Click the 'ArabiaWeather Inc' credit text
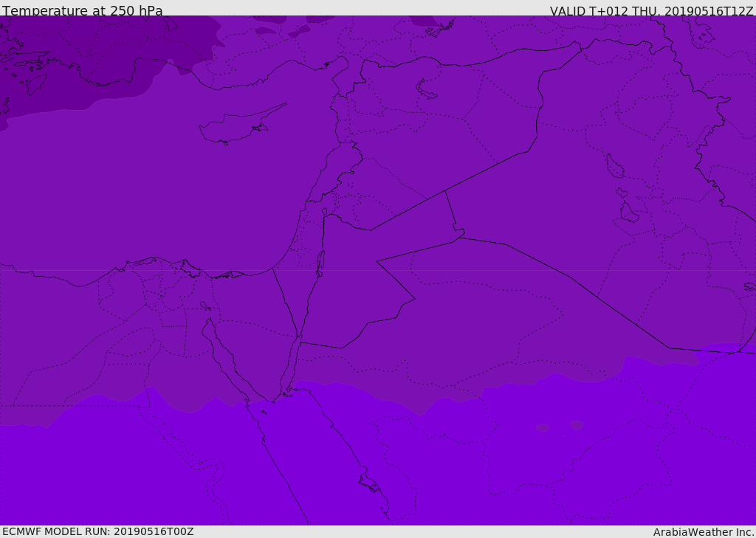Image resolution: width=756 pixels, height=538 pixels. pyautogui.click(x=704, y=532)
